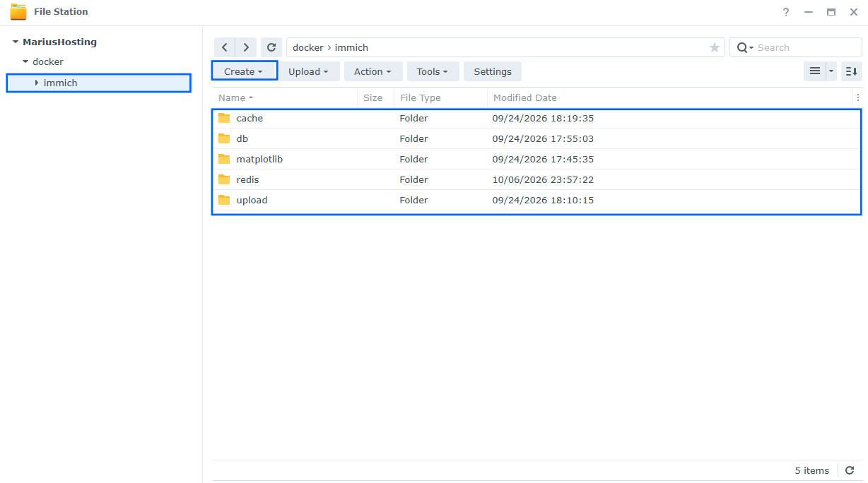Screen dimensions: 868x483
Task: Click the db folder icon
Action: pos(224,138)
